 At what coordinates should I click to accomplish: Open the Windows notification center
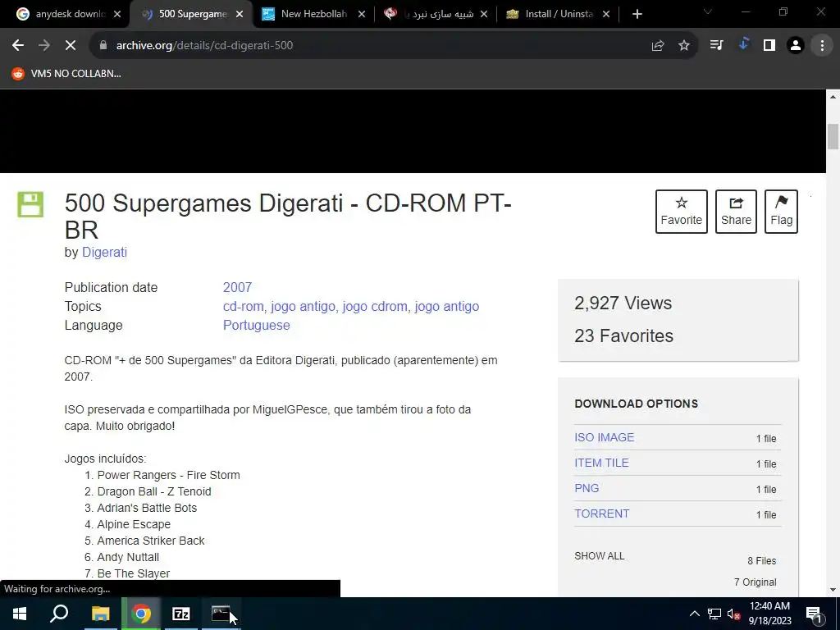[815, 614]
